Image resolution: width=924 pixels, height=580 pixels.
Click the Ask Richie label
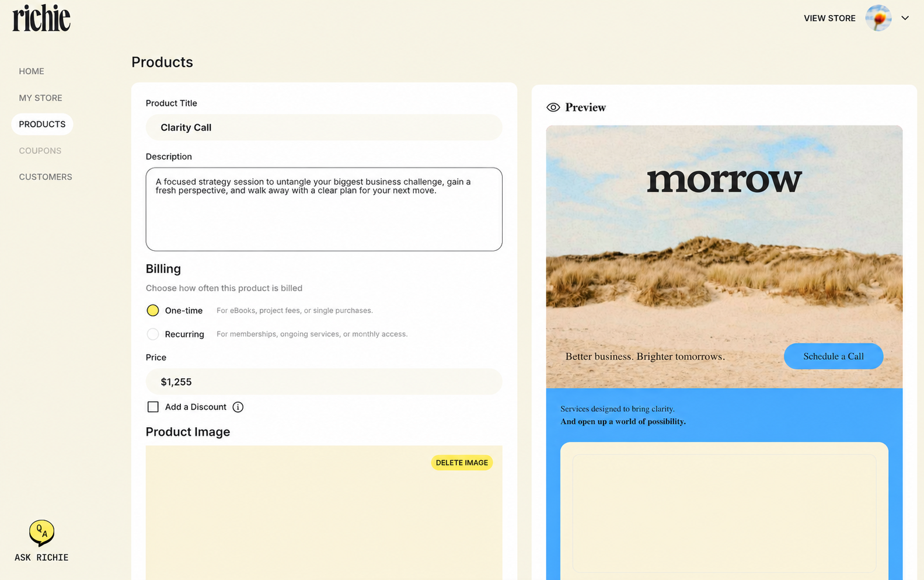pyautogui.click(x=41, y=557)
